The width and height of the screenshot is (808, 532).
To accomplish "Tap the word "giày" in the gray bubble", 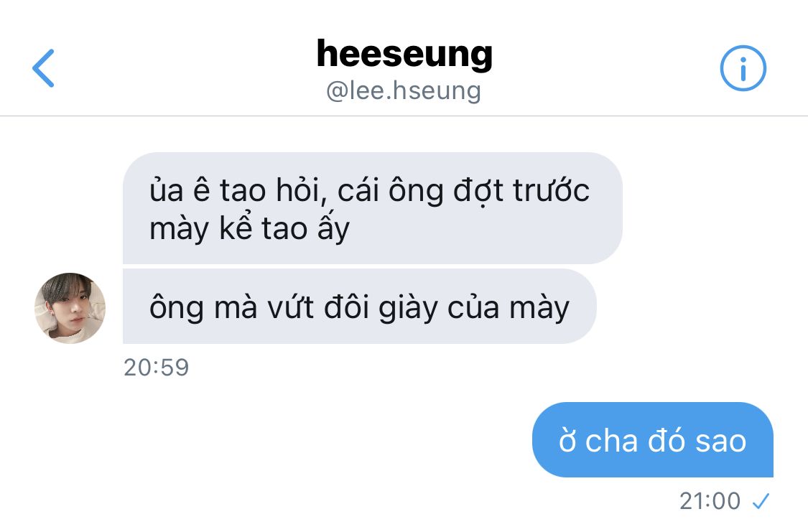I will point(408,309).
